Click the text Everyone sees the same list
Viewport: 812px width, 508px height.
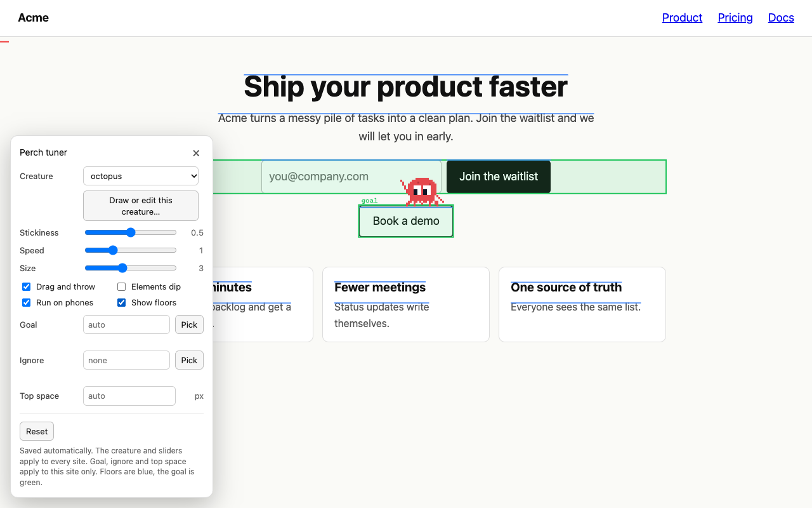click(x=576, y=307)
